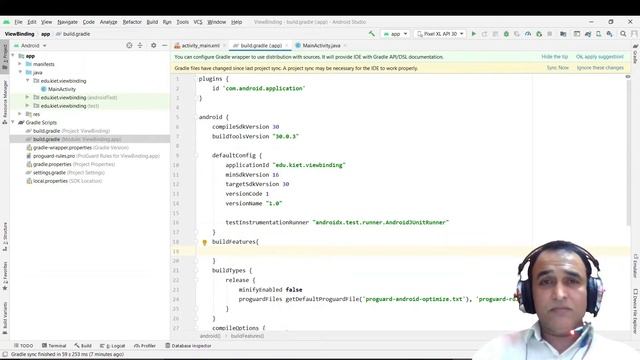Toggle the Structure tool window tab
This screenshot has width=640, height=360.
point(5,237)
